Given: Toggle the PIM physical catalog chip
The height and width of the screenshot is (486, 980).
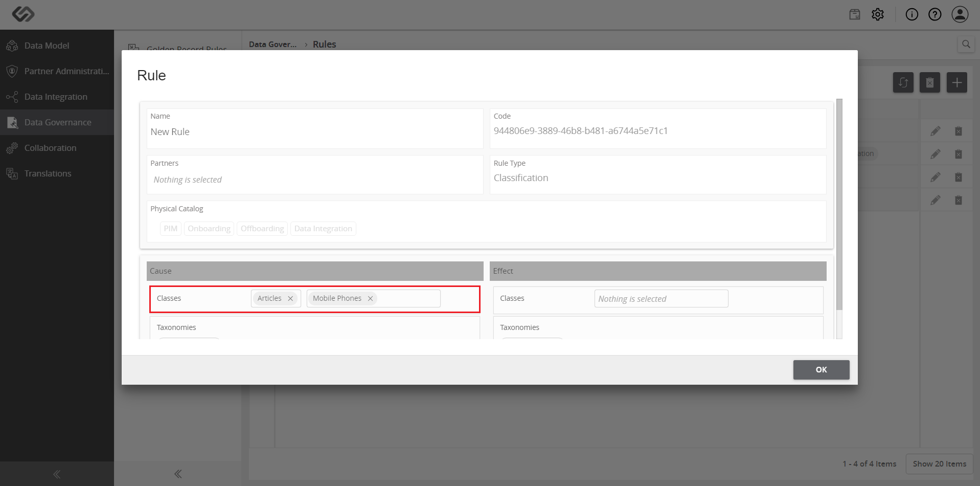Looking at the screenshot, I should (x=171, y=229).
